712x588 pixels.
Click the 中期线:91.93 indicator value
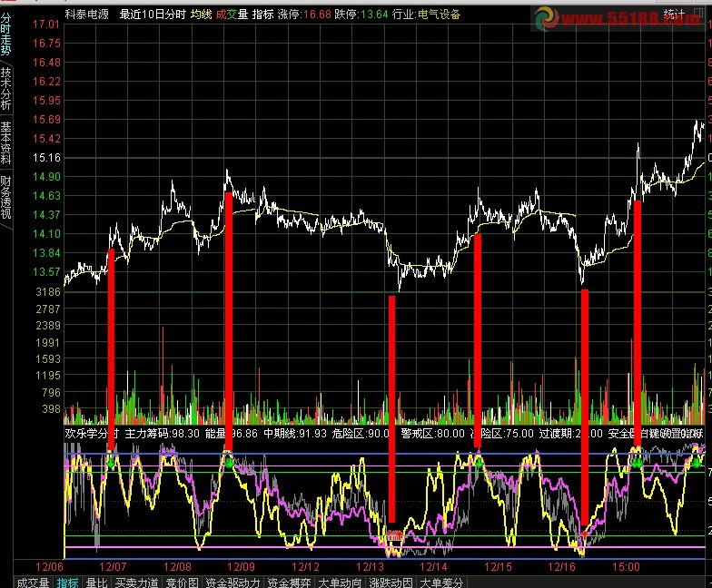294,434
